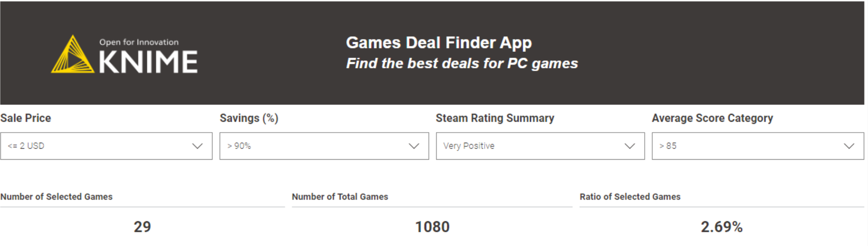Select the Number of Selected Games value 29
This screenshot has width=868, height=246.
coord(142,227)
